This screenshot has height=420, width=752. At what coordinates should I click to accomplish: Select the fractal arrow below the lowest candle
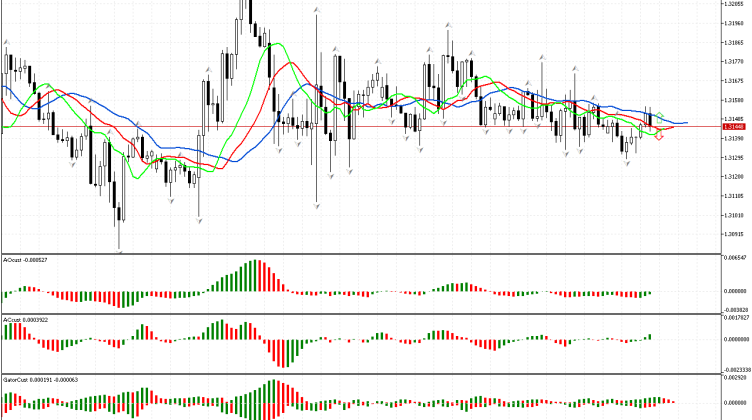(x=119, y=251)
